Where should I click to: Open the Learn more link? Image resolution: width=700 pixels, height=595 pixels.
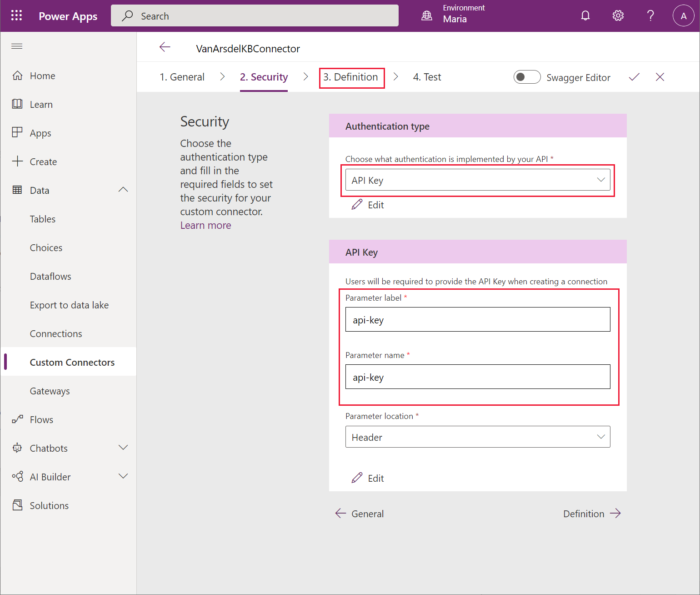tap(205, 226)
